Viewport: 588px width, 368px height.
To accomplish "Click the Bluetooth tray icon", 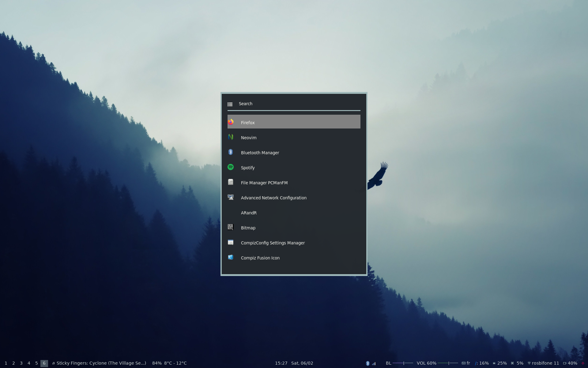I will pyautogui.click(x=367, y=363).
